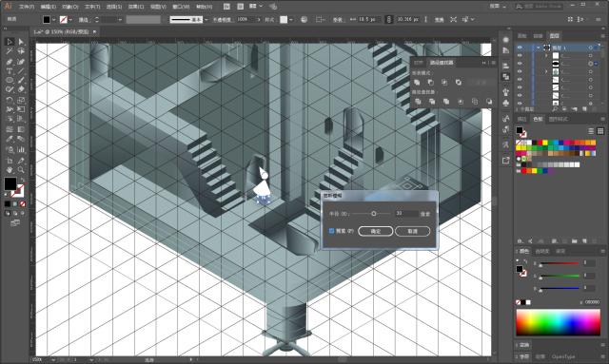This screenshot has height=364, width=609.
Task: Hide the top layer via its eye icon
Action: click(x=520, y=48)
